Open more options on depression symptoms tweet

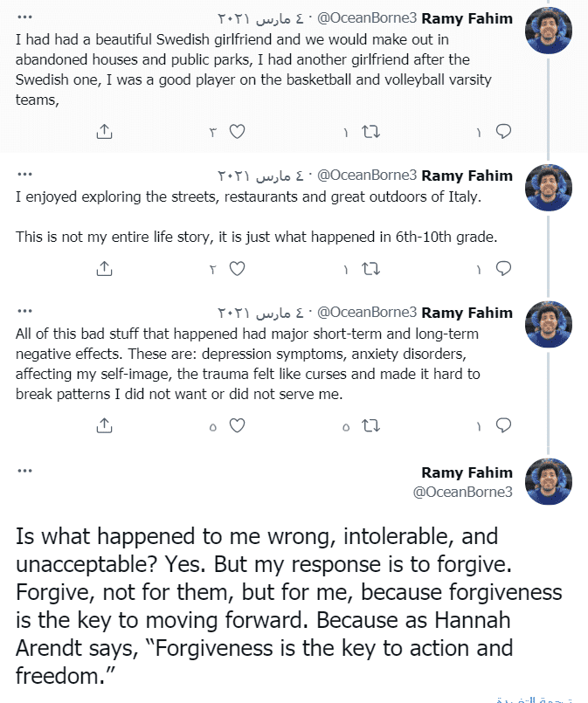point(24,311)
